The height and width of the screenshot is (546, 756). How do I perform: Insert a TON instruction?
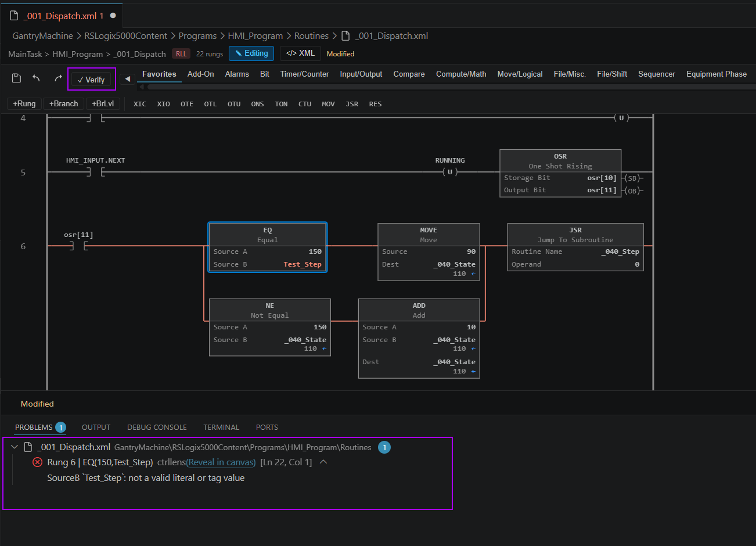click(x=281, y=104)
